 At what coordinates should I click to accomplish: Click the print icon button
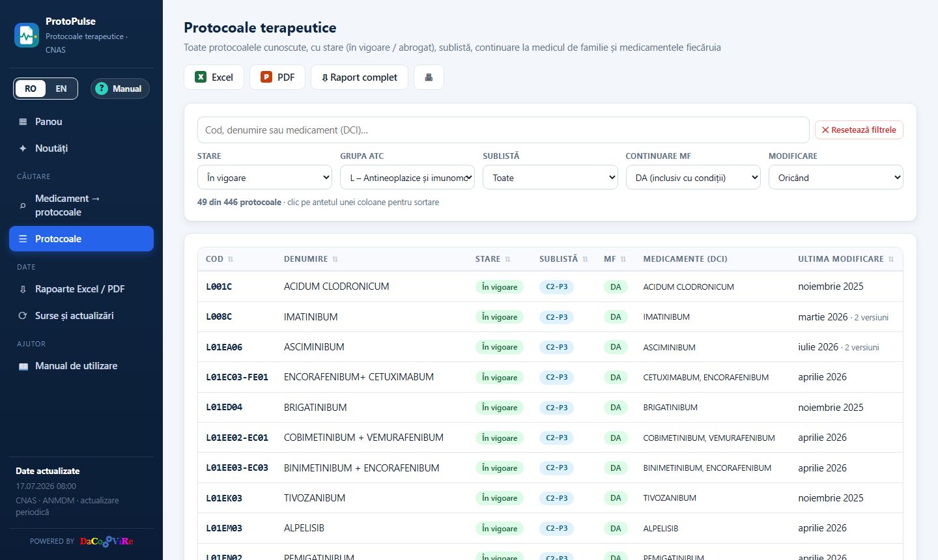(429, 77)
